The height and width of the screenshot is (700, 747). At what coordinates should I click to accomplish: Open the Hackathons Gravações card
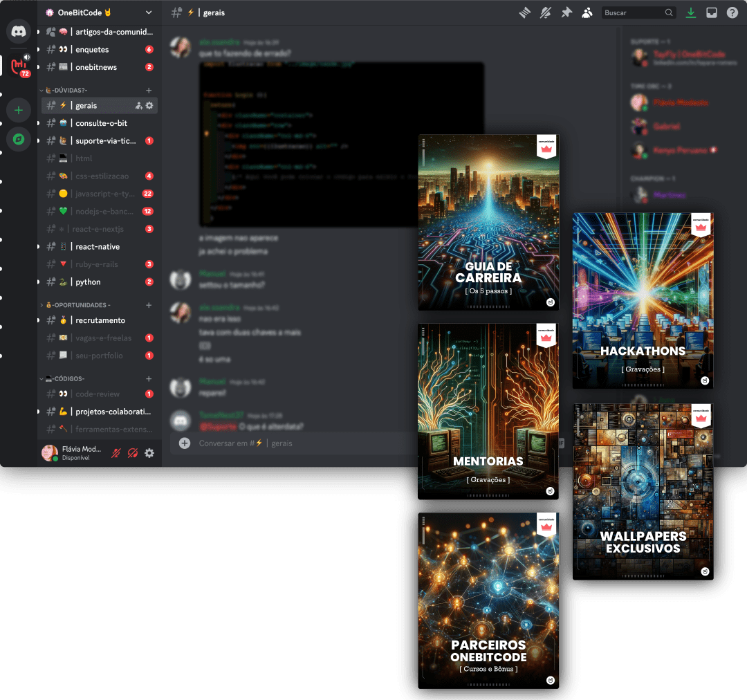643,301
